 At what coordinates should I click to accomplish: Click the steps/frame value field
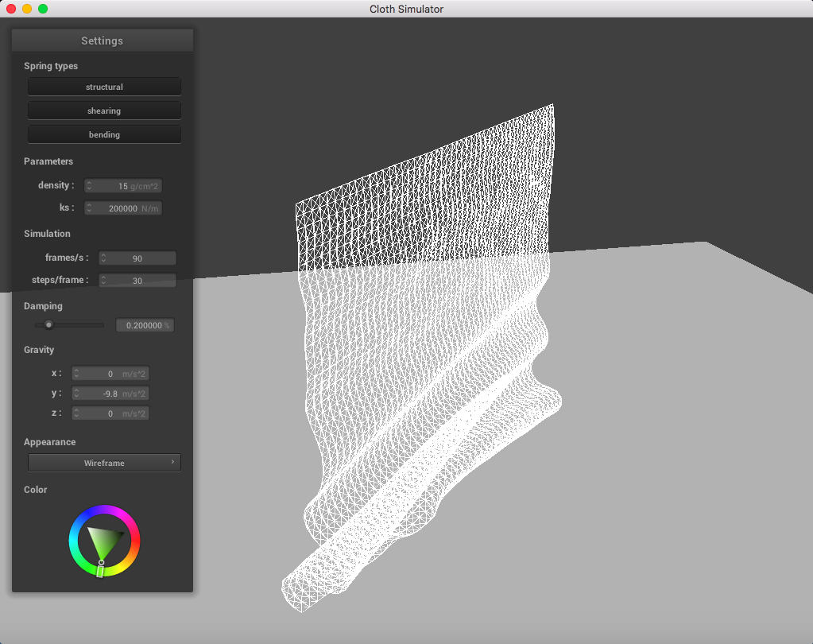click(137, 280)
